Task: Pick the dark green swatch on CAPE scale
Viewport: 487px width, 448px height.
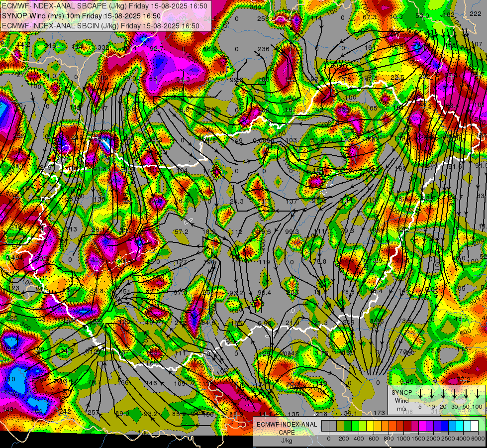Action: click(348, 426)
